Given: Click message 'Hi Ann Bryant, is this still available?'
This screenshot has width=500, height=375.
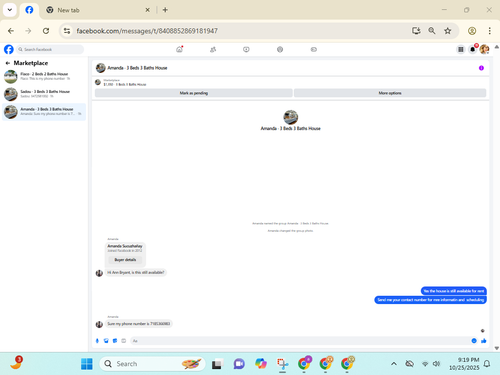Looking at the screenshot, I should [x=136, y=273].
